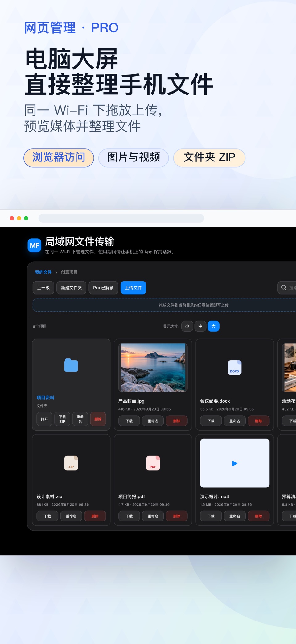Image resolution: width=296 pixels, height=644 pixels.
Task: Click the Pro 已解锁 button
Action: click(103, 288)
